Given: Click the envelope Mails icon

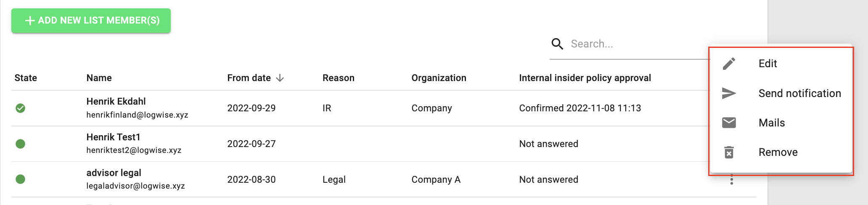Looking at the screenshot, I should [729, 123].
